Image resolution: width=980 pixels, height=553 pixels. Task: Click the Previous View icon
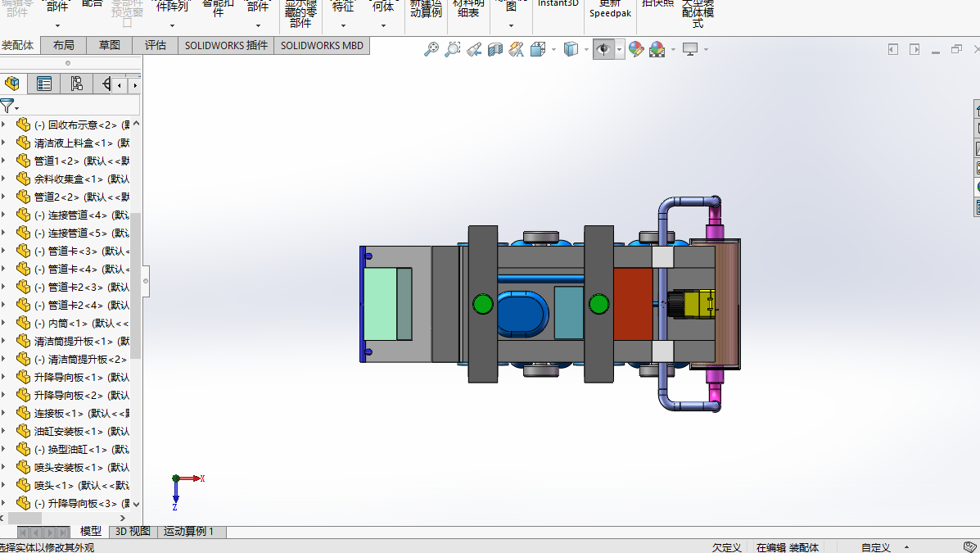[x=474, y=50]
